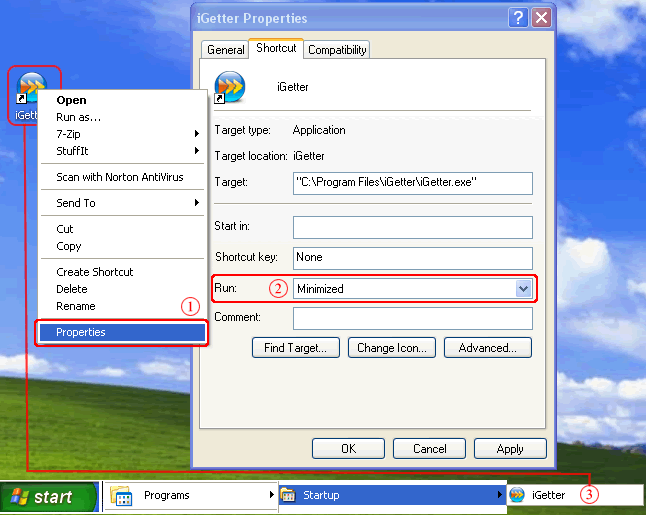Expand the 7-Zip submenu

122,134
